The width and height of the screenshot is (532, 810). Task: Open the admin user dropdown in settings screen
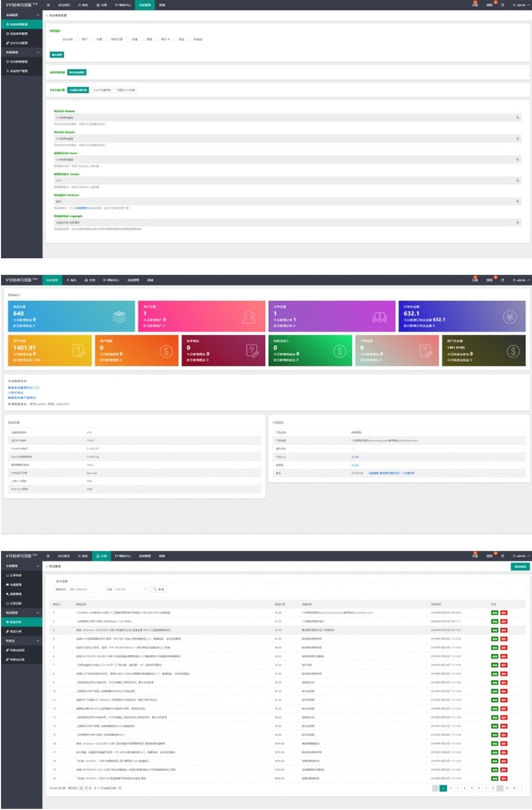(521, 5)
